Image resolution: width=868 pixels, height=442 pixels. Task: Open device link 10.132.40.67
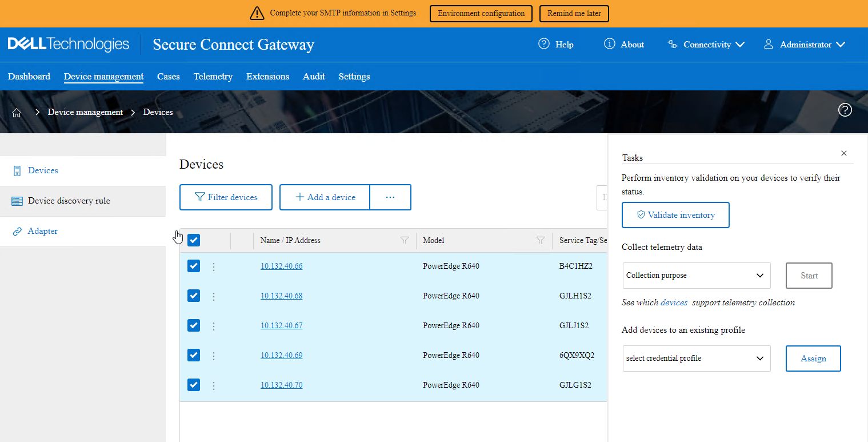tap(282, 326)
